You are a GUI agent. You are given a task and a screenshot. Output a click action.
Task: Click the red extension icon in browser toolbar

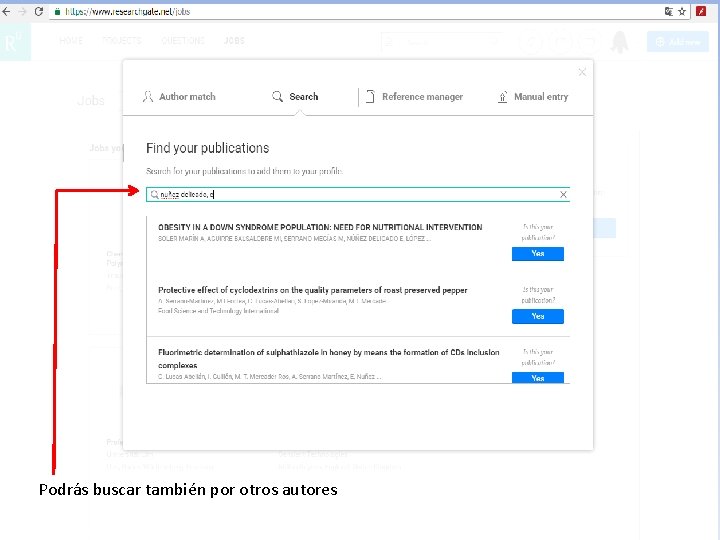pos(701,11)
